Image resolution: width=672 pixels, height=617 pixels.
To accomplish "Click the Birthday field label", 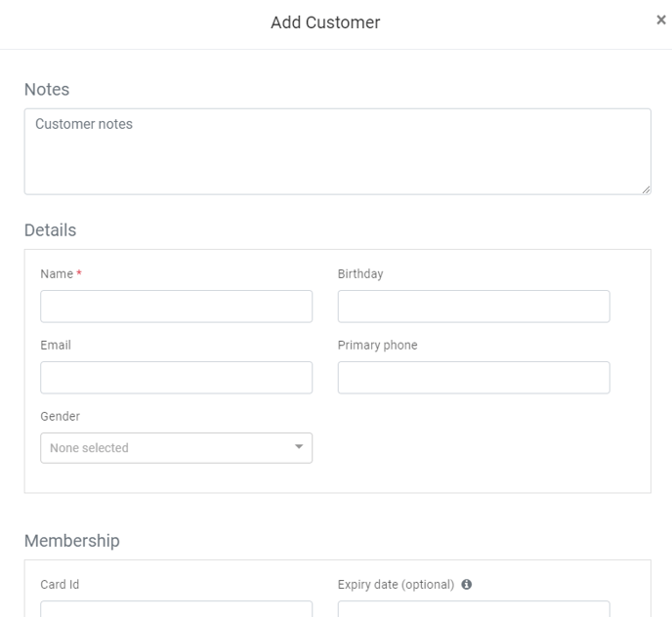I will click(x=360, y=274).
